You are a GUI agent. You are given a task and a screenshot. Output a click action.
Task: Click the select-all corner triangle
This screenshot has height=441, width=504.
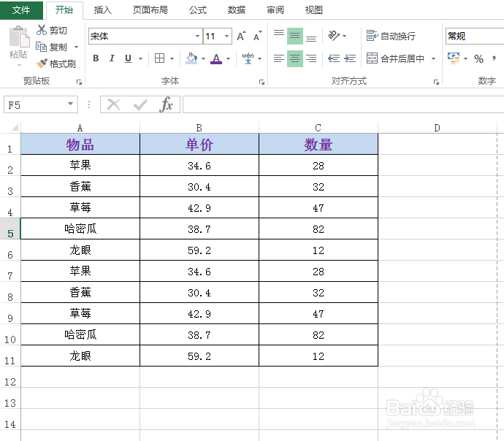click(x=14, y=127)
